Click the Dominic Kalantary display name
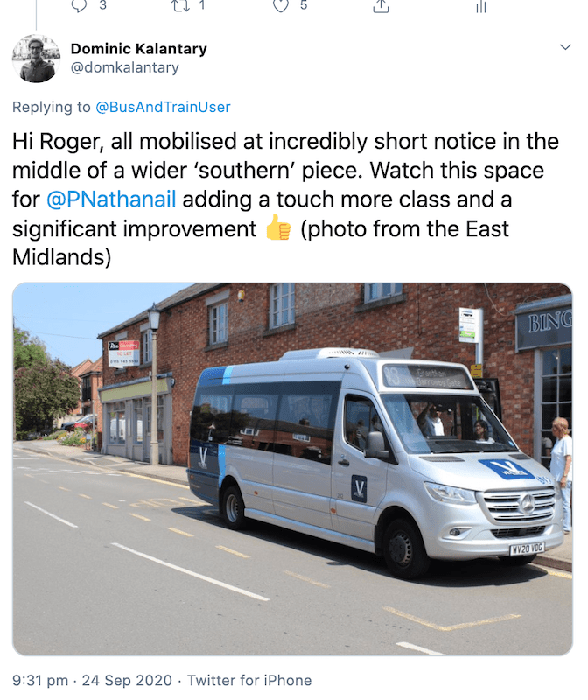Screen dimensions: 588x700 point(139,49)
